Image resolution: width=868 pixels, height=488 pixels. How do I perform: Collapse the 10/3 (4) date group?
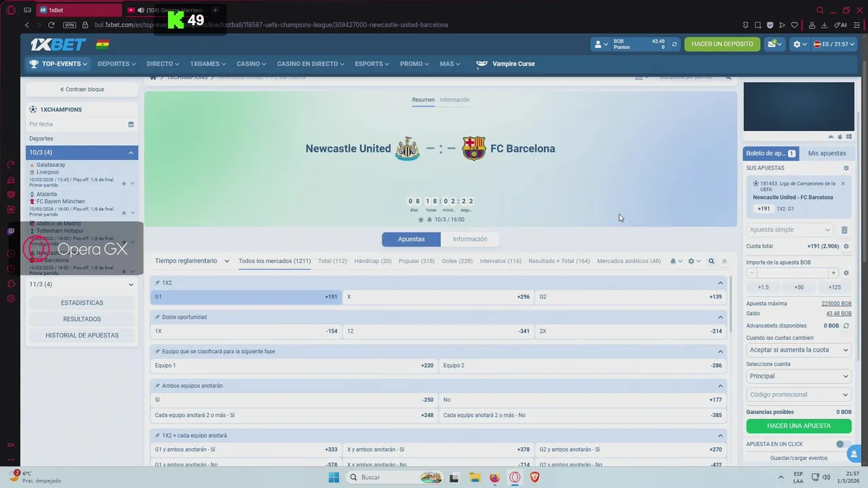pyautogui.click(x=82, y=152)
